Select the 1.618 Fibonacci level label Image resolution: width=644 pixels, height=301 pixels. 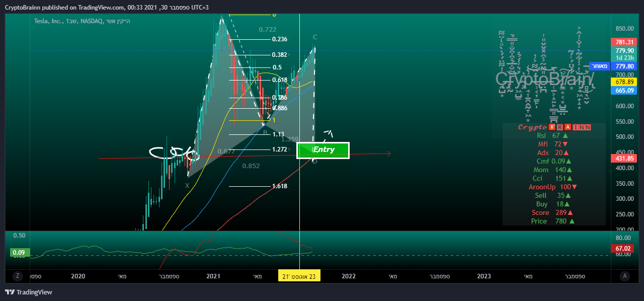[279, 186]
